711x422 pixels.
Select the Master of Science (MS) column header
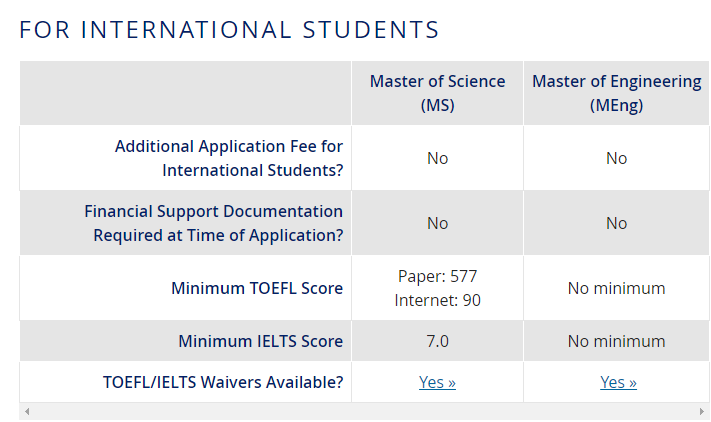[437, 93]
